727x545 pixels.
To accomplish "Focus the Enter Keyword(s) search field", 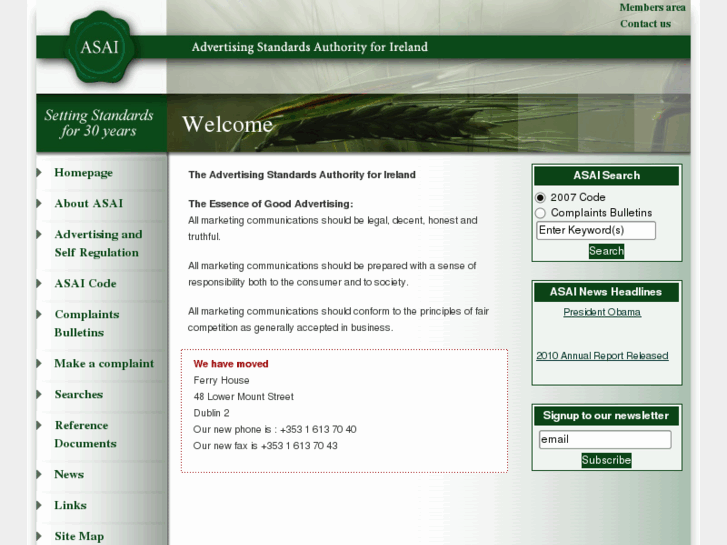I will coord(596,231).
